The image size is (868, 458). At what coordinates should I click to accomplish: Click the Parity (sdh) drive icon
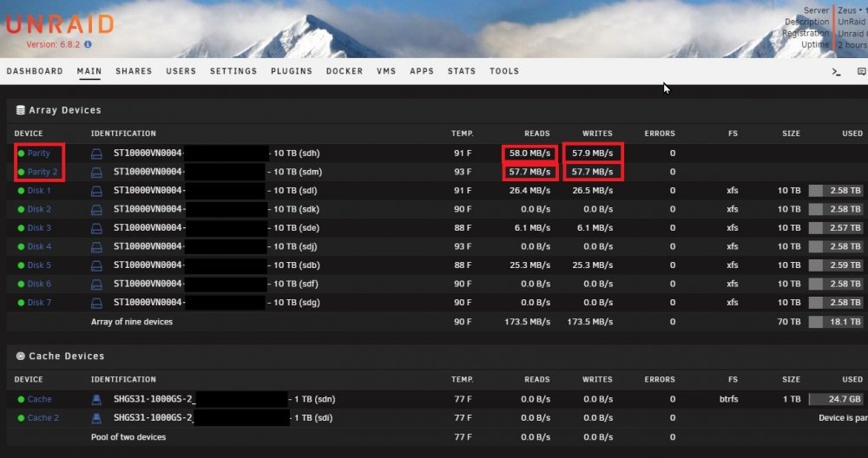[97, 154]
